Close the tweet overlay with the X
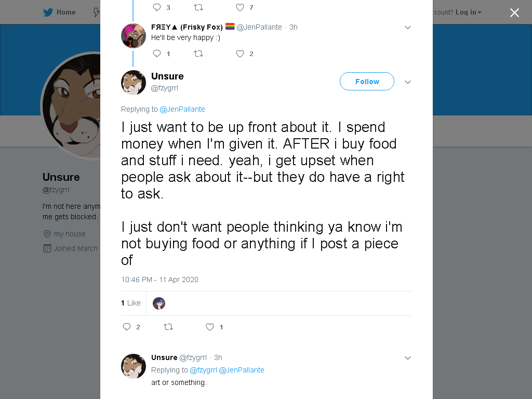The height and width of the screenshot is (399, 532). (514, 12)
